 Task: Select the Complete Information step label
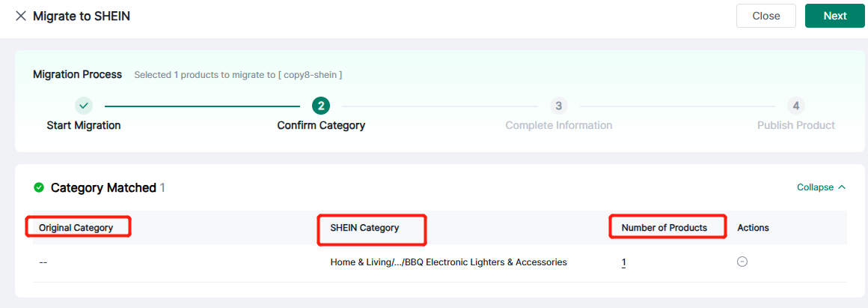pos(558,125)
